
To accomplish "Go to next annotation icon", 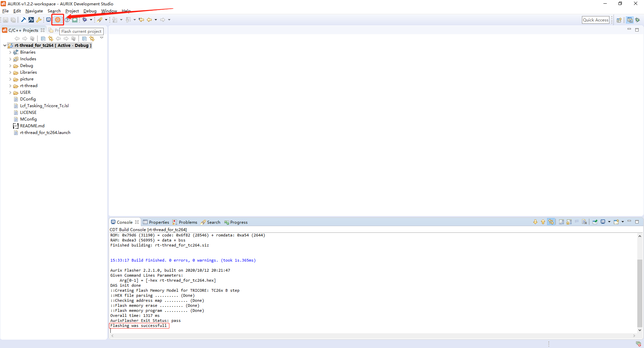I will (x=115, y=20).
